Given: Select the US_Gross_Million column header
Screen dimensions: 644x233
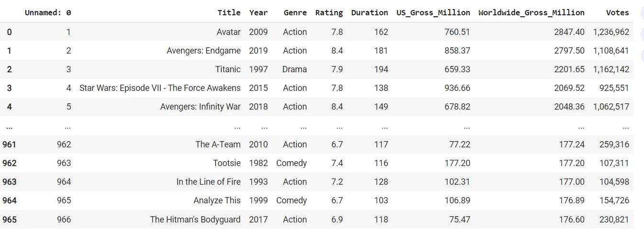Looking at the screenshot, I should click(433, 13).
